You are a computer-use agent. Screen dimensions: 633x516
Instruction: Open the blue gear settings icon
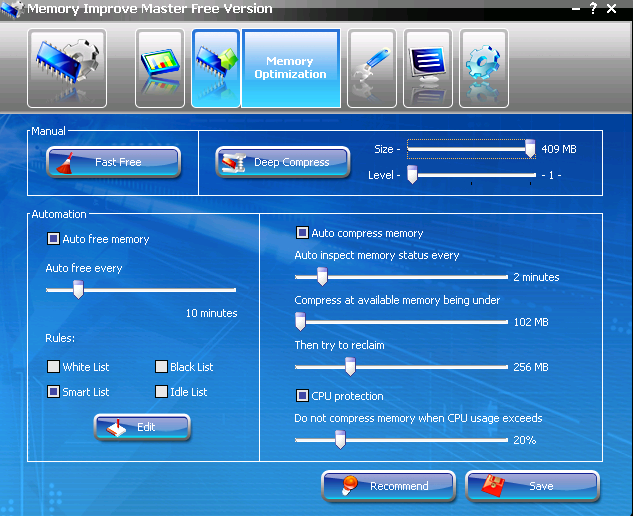coord(484,68)
